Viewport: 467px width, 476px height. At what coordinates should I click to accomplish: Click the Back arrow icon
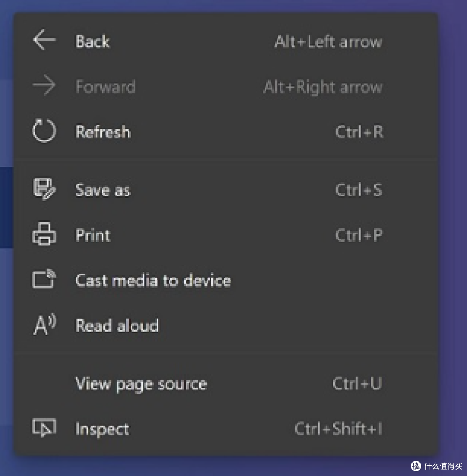[x=45, y=39]
